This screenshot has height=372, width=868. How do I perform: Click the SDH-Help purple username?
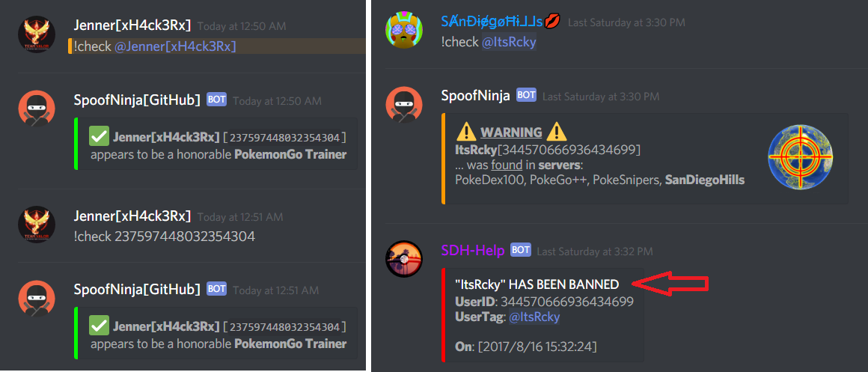[473, 251]
